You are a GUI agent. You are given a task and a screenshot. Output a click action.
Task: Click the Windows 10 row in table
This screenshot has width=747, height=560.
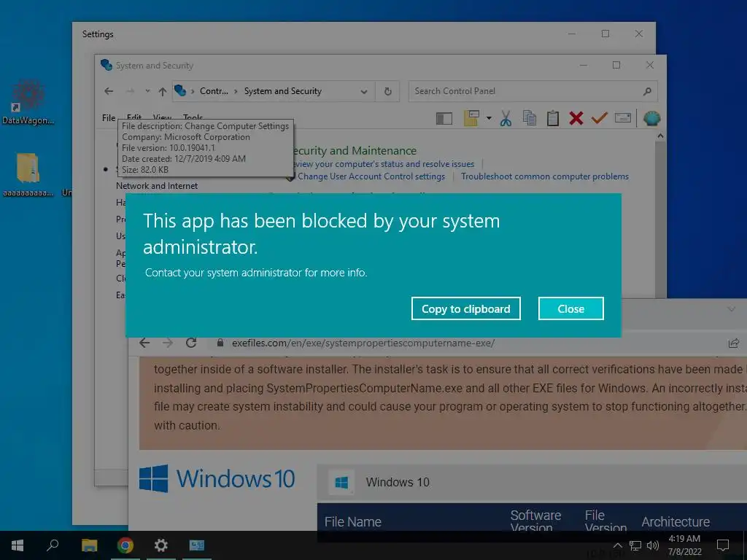click(x=532, y=483)
